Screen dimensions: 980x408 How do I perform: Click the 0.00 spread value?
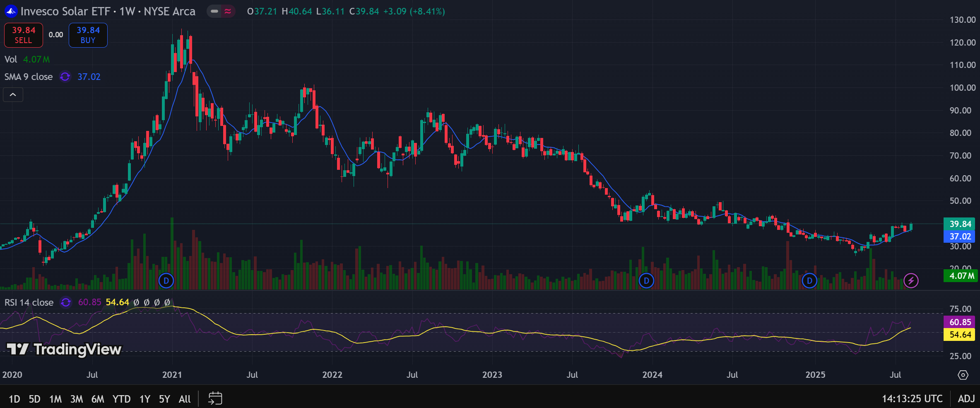pyautogui.click(x=56, y=35)
